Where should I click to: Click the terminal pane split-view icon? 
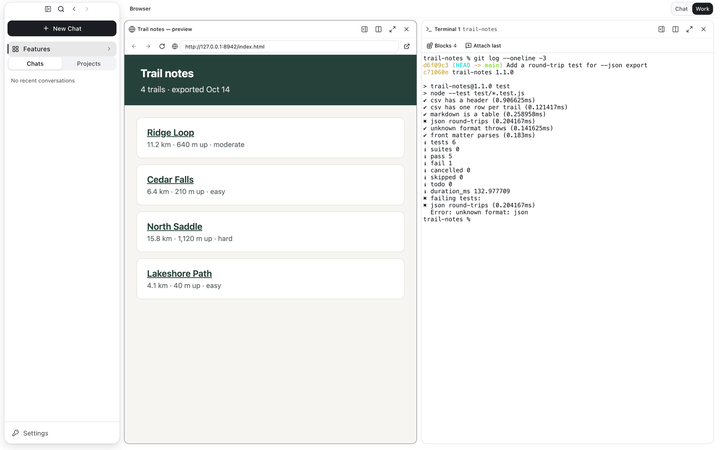click(675, 29)
